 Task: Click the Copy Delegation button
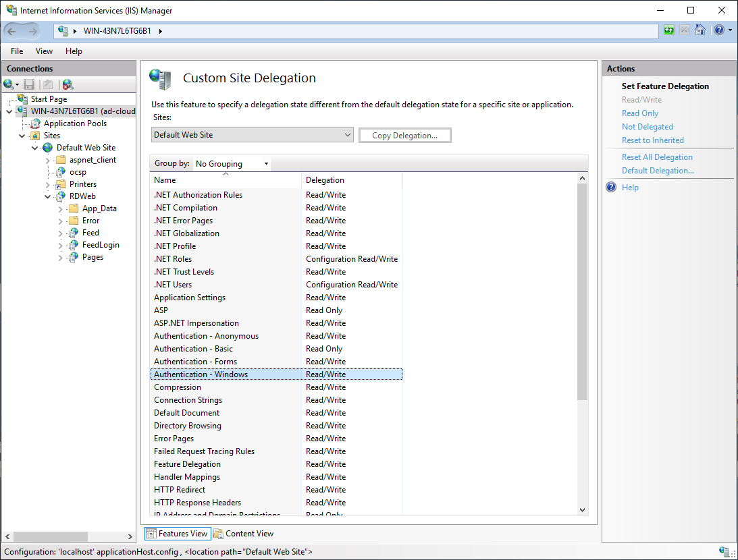(404, 136)
